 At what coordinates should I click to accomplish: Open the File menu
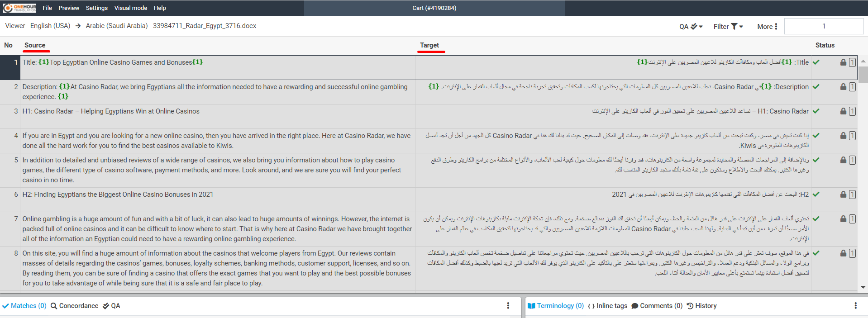point(47,8)
